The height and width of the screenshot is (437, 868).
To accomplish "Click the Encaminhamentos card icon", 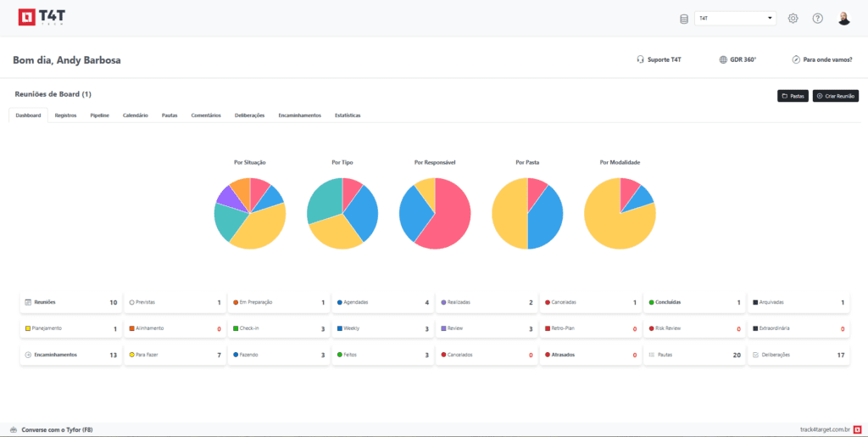I will 28,355.
